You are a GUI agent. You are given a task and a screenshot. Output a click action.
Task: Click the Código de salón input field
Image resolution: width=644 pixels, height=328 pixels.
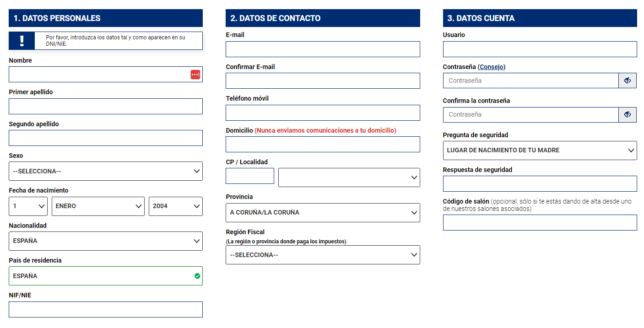click(540, 222)
